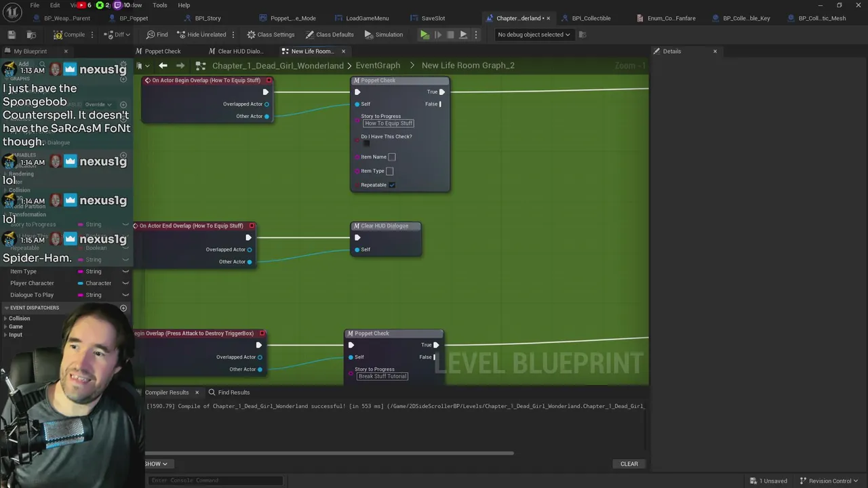Image resolution: width=868 pixels, height=488 pixels.
Task: Click the New Life Room Graph_2 breadcrumb
Action: 468,65
